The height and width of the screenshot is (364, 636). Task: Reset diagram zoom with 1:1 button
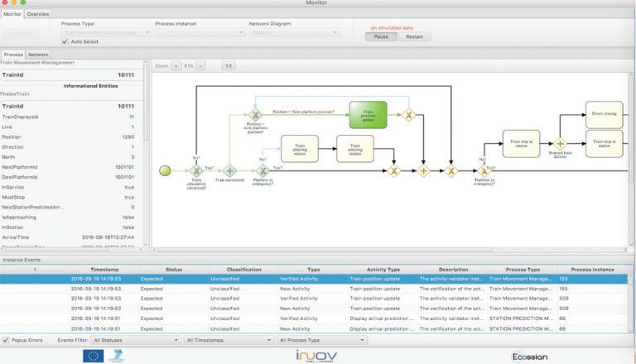point(228,65)
